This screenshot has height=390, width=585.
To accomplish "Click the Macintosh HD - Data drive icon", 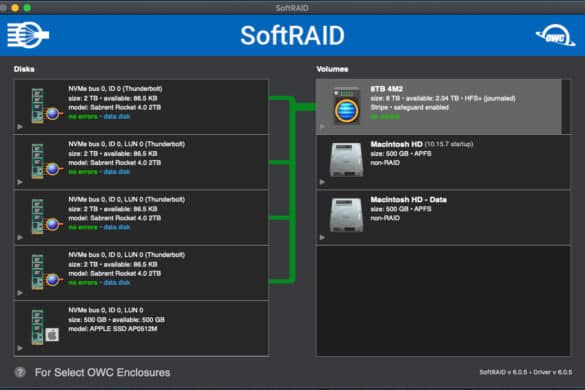I will click(x=346, y=215).
